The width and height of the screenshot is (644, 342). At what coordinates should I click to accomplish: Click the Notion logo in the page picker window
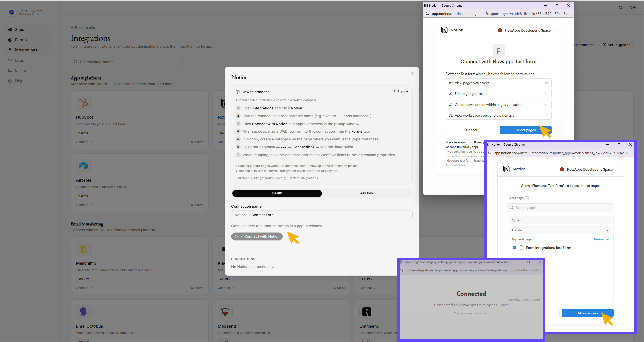point(506,169)
